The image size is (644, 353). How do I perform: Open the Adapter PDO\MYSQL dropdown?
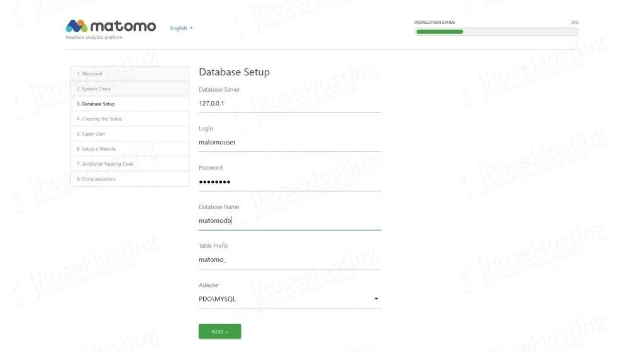pyautogui.click(x=290, y=299)
